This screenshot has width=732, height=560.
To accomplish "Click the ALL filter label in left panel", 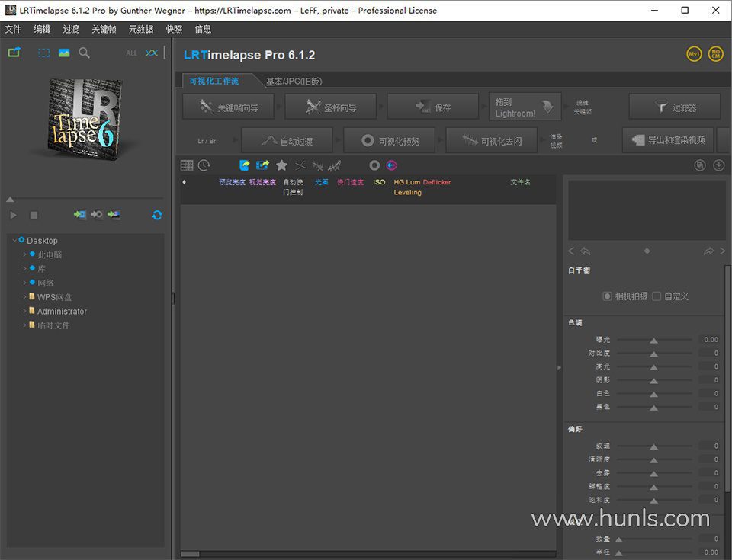I will click(x=131, y=53).
